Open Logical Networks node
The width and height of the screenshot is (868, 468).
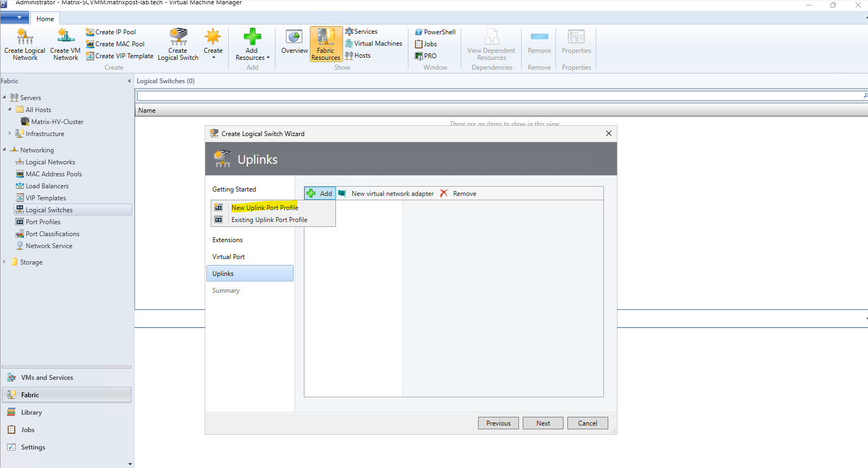tap(45, 162)
